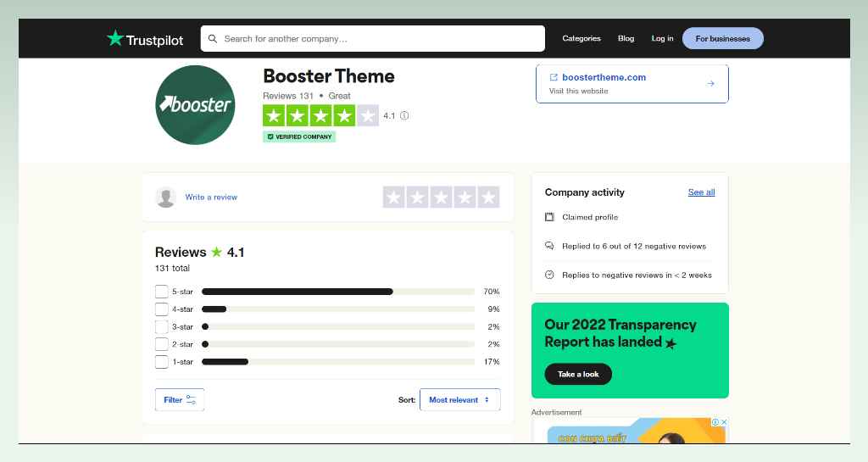868x462 pixels.
Task: Click the '70%' value
Action: pyautogui.click(x=492, y=292)
